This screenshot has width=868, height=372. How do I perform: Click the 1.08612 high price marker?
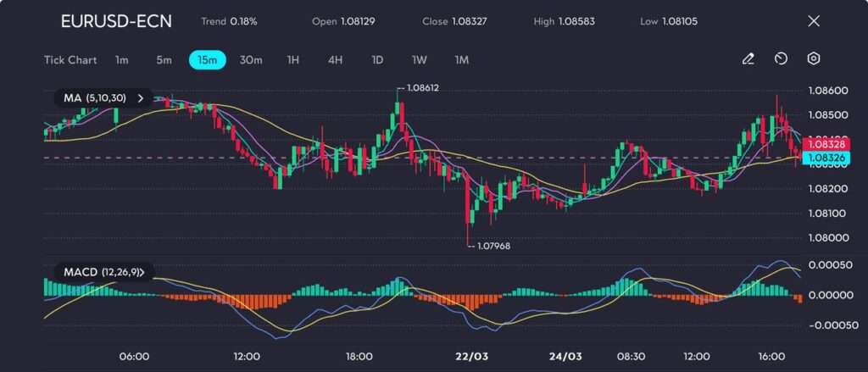[421, 88]
